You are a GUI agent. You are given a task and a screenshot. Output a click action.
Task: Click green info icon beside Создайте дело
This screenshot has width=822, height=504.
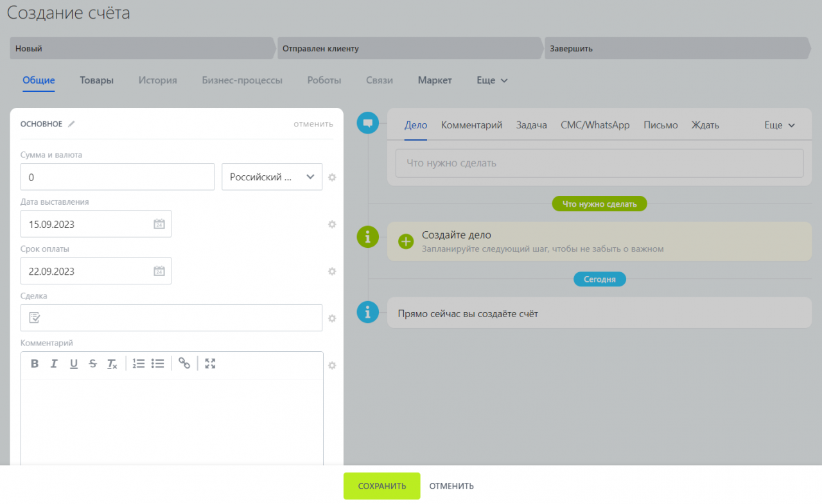click(367, 237)
